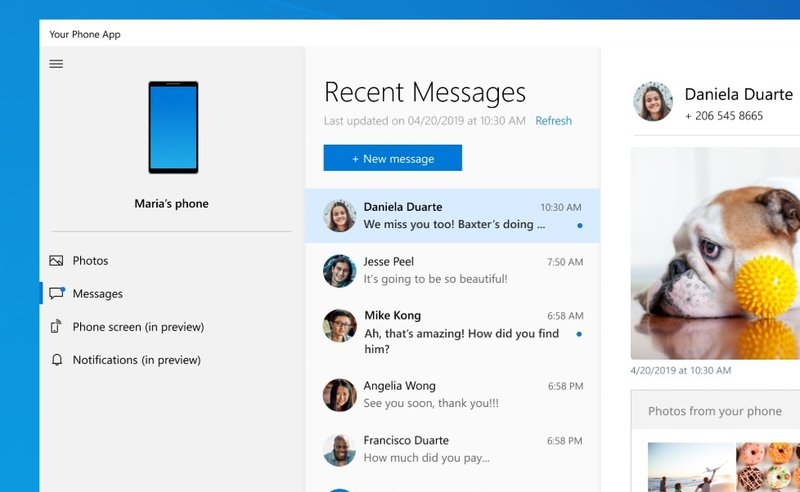Click the Your Phone App window title
The image size is (800, 492).
coord(85,34)
